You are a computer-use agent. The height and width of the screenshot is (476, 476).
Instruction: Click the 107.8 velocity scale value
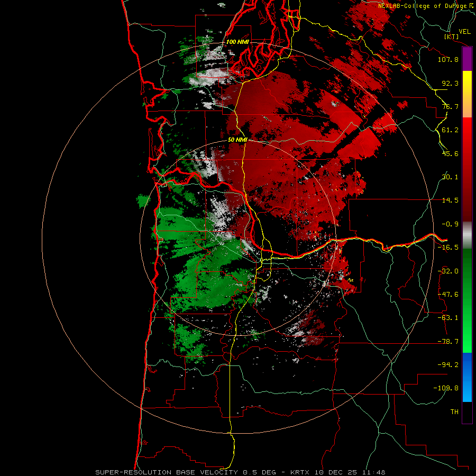(x=448, y=59)
